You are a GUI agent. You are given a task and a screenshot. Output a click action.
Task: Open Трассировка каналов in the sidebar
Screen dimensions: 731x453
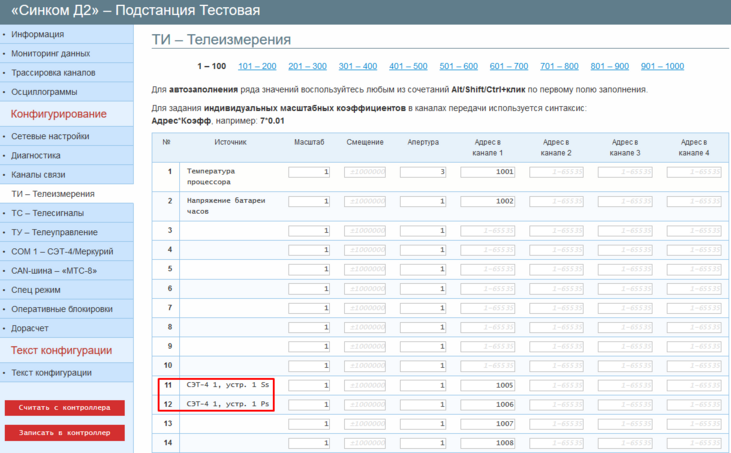(x=53, y=72)
